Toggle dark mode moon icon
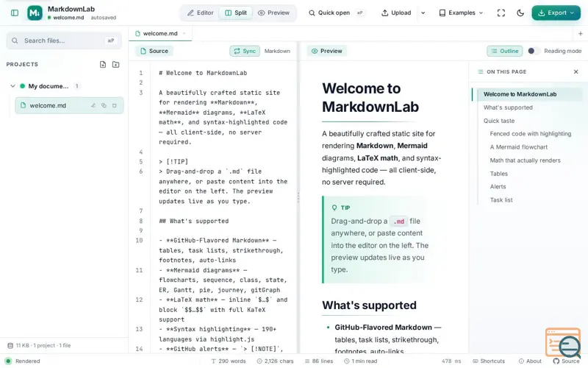Screen dimensions: 588x368 tap(520, 13)
